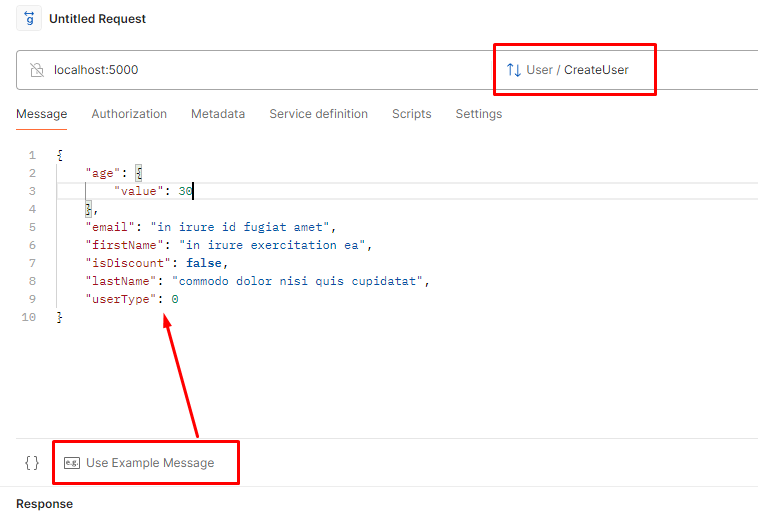This screenshot has height=515, width=758.
Task: Open the Metadata tab
Action: click(x=218, y=114)
